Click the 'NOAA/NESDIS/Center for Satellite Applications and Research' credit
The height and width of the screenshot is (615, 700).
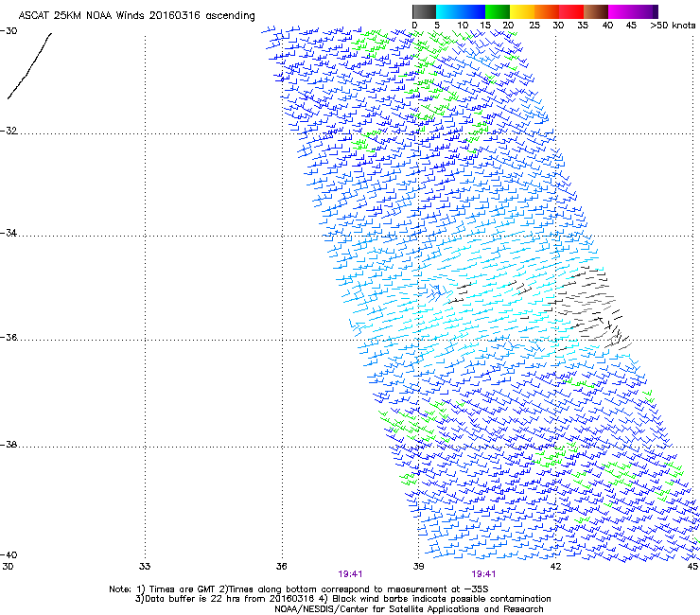point(409,609)
